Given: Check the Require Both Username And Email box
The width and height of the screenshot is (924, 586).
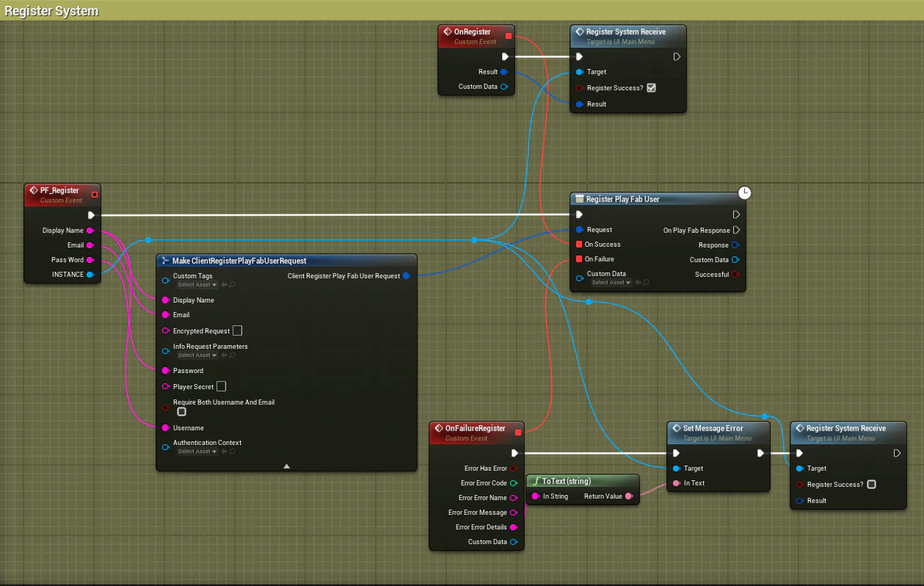Looking at the screenshot, I should pyautogui.click(x=181, y=412).
